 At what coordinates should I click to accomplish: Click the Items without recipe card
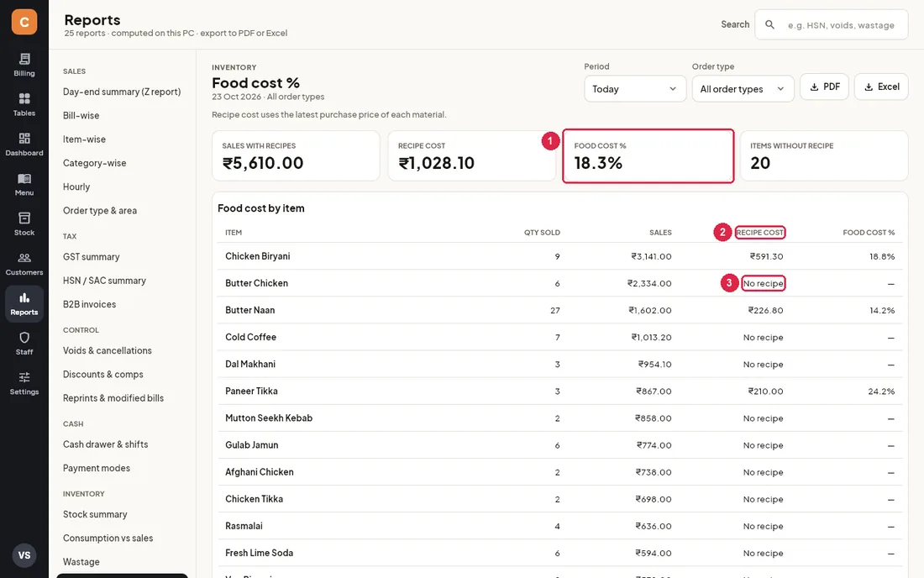pyautogui.click(x=824, y=155)
